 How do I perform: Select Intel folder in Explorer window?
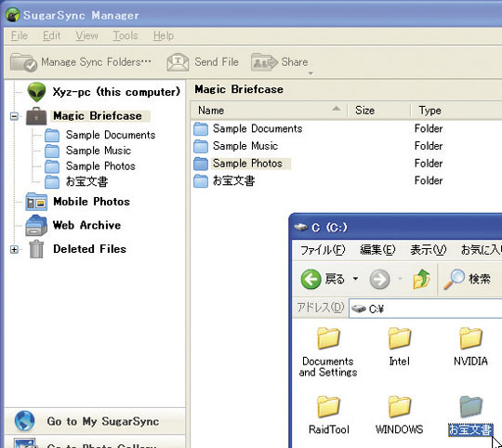[399, 347]
